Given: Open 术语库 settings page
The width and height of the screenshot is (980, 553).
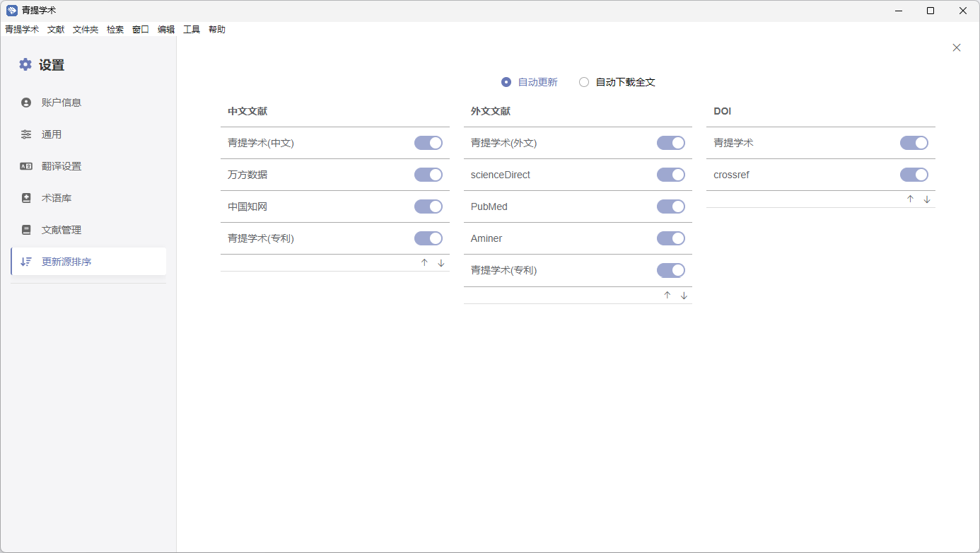Looking at the screenshot, I should point(88,198).
